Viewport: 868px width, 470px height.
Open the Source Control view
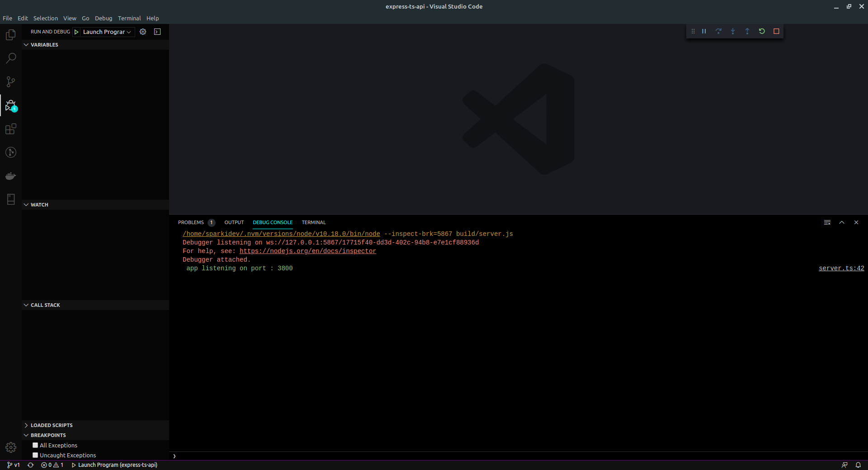point(11,82)
